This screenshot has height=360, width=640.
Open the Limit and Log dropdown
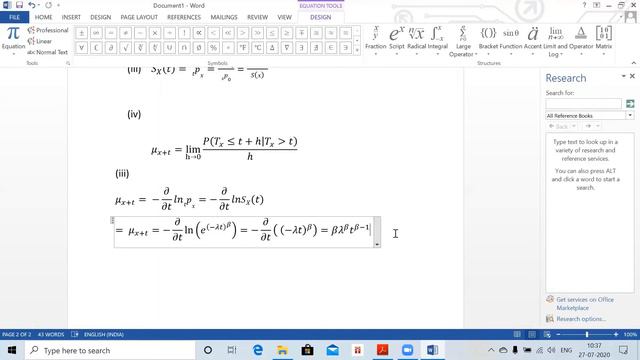[x=555, y=41]
